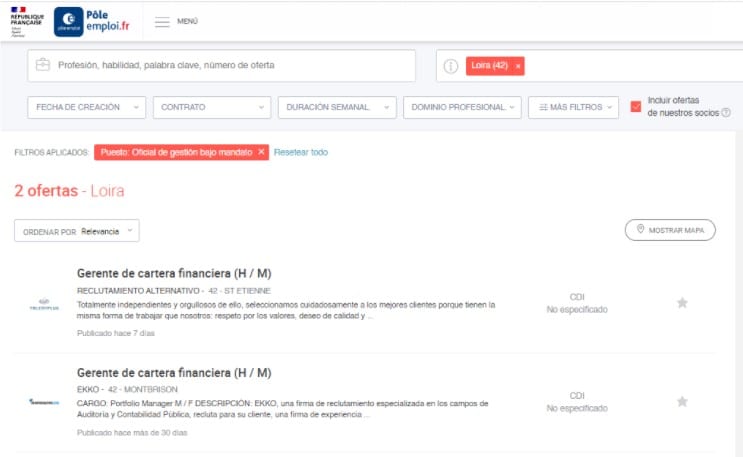This screenshot has height=457, width=743.
Task: Expand the Duración semanal dropdown
Action: pyautogui.click(x=337, y=107)
